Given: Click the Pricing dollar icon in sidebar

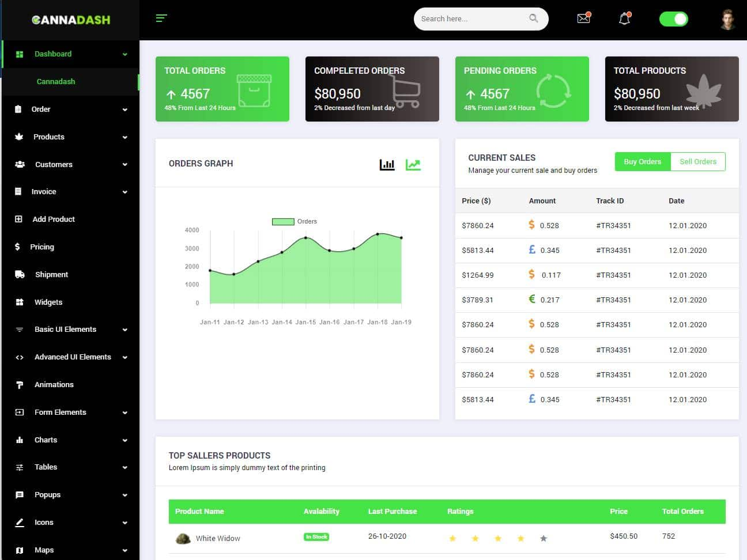Looking at the screenshot, I should [17, 247].
